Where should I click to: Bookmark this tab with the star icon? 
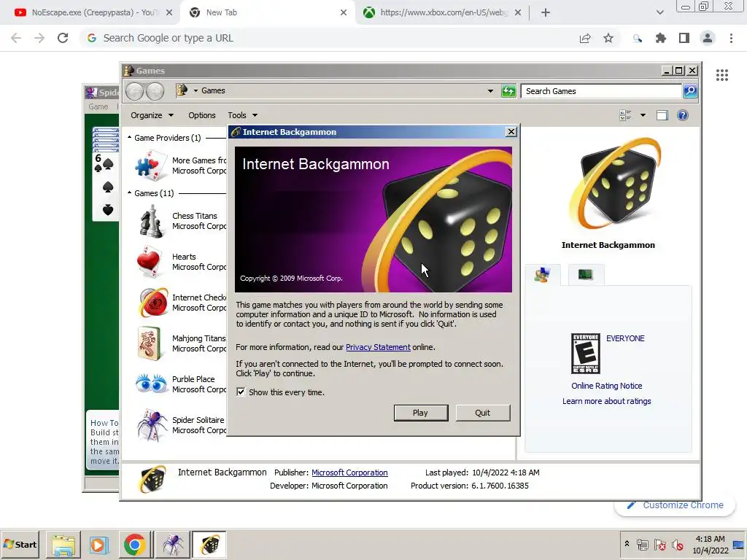pyautogui.click(x=608, y=38)
